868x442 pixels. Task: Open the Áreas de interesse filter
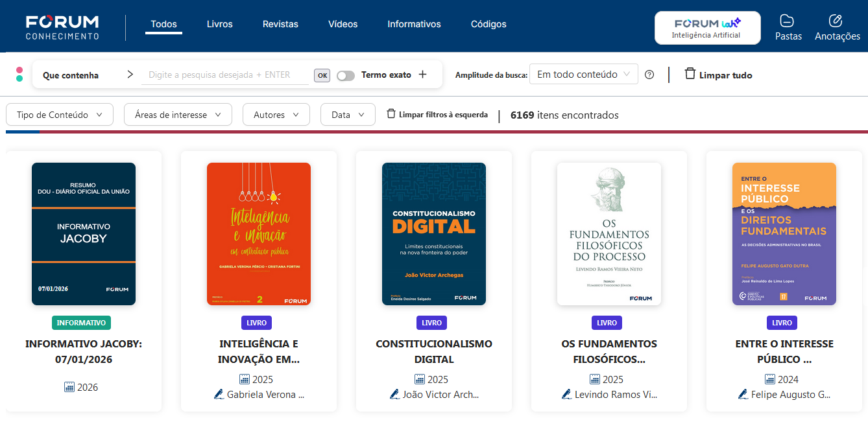(178, 115)
